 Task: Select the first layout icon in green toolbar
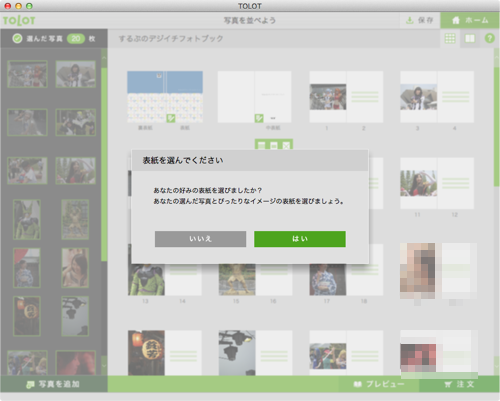262,145
